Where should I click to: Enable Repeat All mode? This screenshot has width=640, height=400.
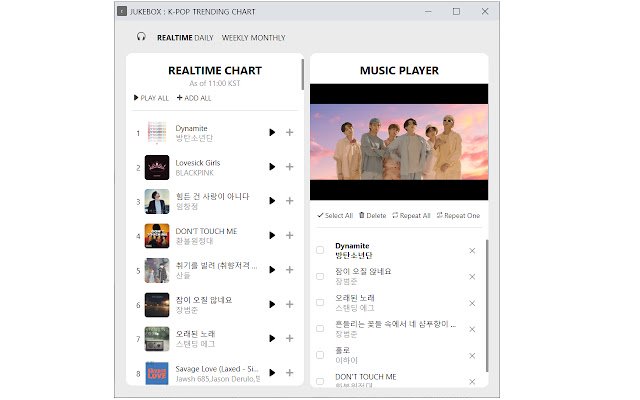point(411,216)
